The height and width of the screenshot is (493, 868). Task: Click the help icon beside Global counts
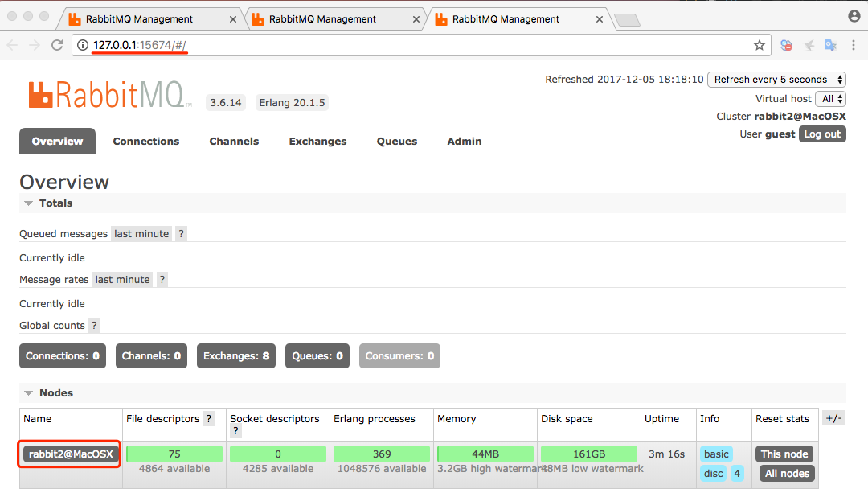(x=94, y=326)
